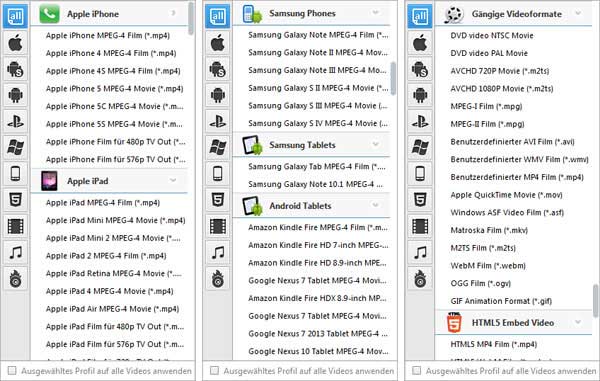Click the scrollbar thumb in the Gängige Videoformate panel
600x381 pixels.
596,300
